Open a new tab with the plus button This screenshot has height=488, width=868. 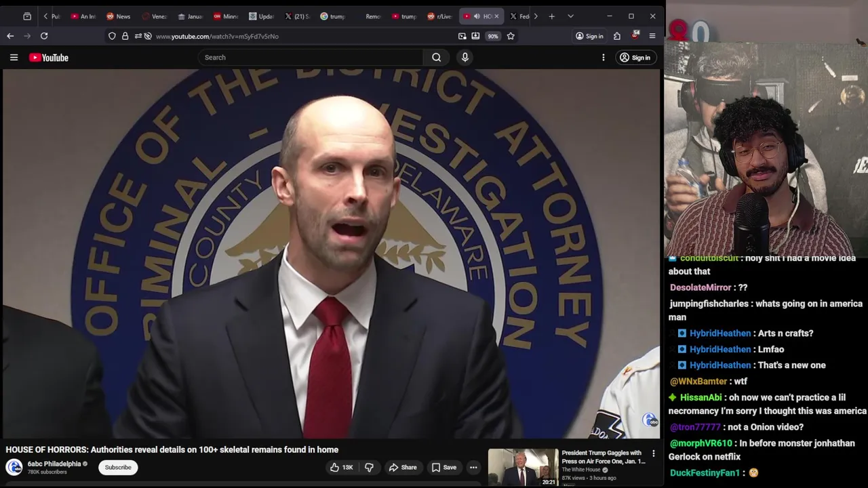(552, 16)
